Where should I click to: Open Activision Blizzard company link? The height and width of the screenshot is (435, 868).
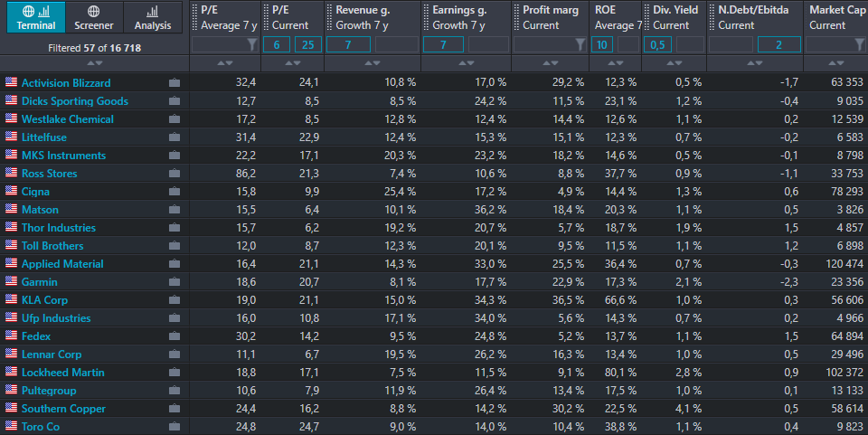coord(66,83)
